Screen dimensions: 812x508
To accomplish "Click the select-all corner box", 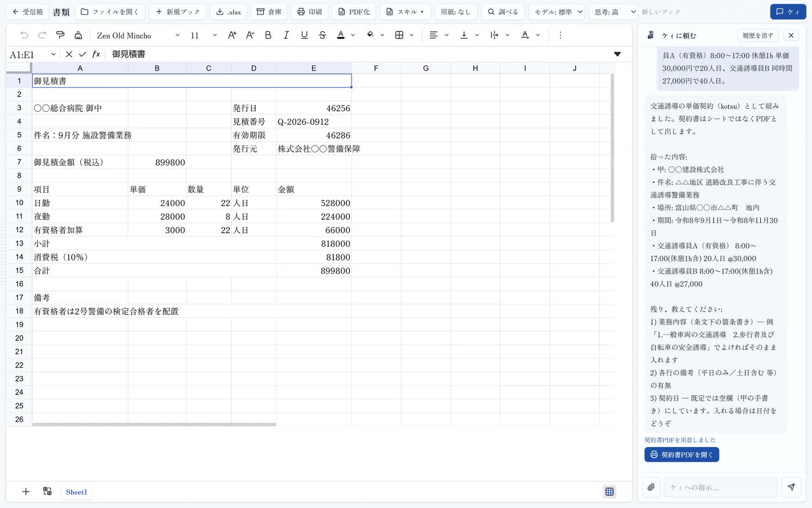I will pos(19,68).
